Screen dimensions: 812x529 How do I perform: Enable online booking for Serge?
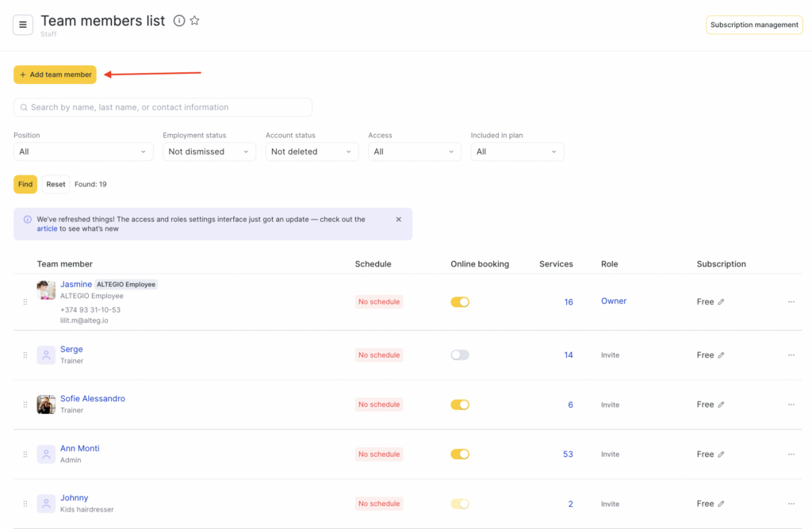[460, 355]
